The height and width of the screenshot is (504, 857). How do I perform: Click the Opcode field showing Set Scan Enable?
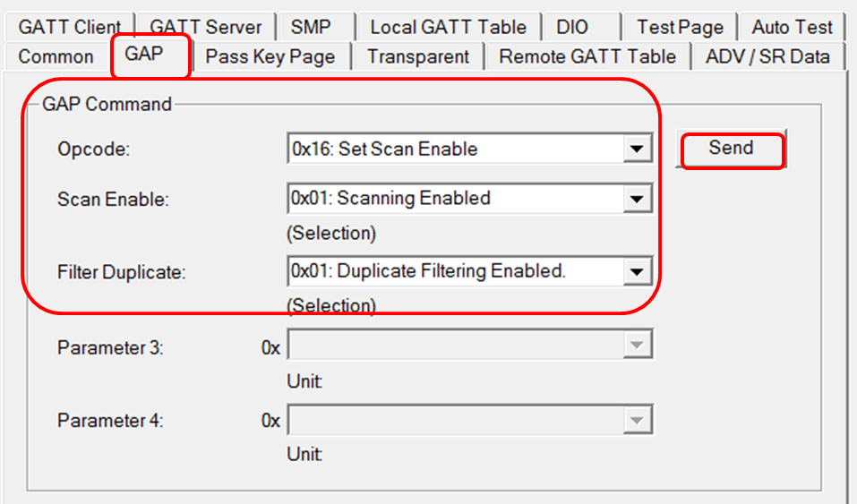click(454, 149)
